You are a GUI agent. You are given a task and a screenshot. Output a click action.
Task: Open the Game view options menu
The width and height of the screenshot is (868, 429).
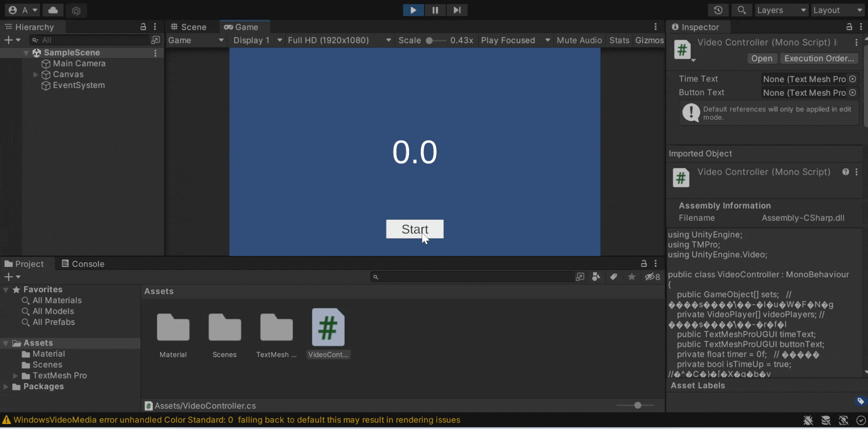pyautogui.click(x=656, y=27)
